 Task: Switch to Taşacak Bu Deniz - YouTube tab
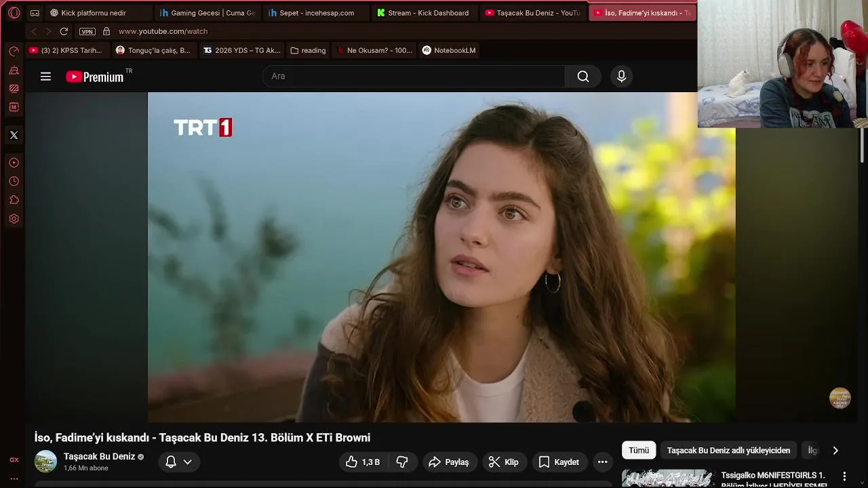533,13
